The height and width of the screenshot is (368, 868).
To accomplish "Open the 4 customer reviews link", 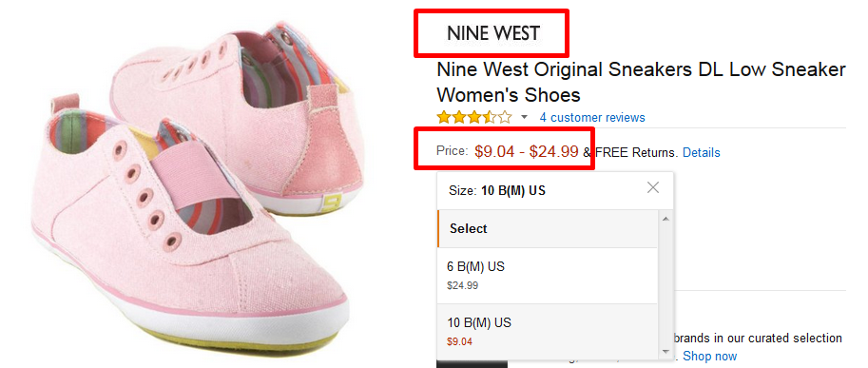I will point(592,117).
